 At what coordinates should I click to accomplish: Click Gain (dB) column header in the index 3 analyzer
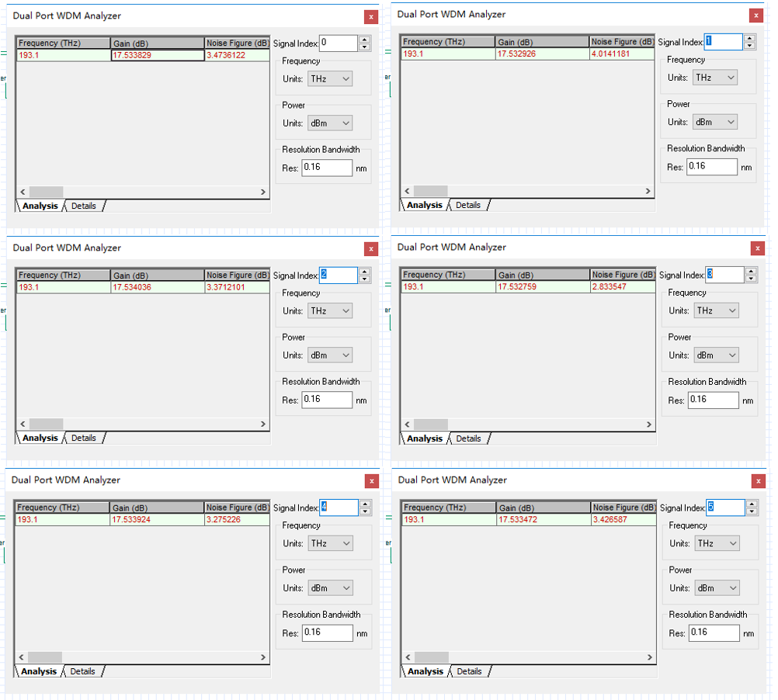541,275
